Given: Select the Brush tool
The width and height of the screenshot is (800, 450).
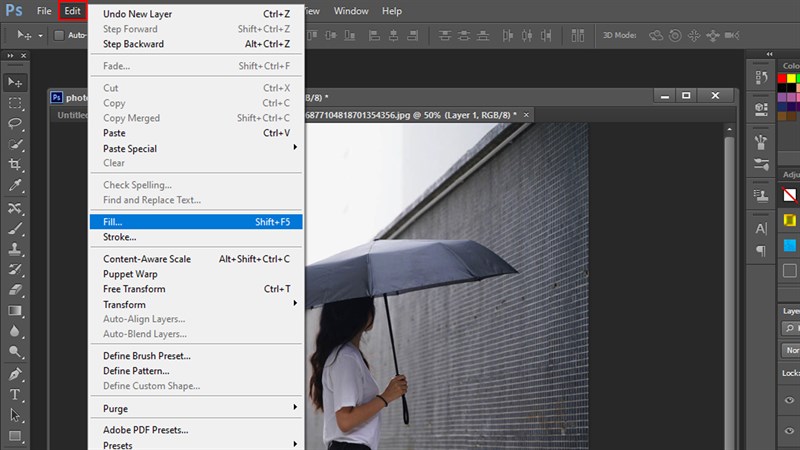Looking at the screenshot, I should 15,229.
